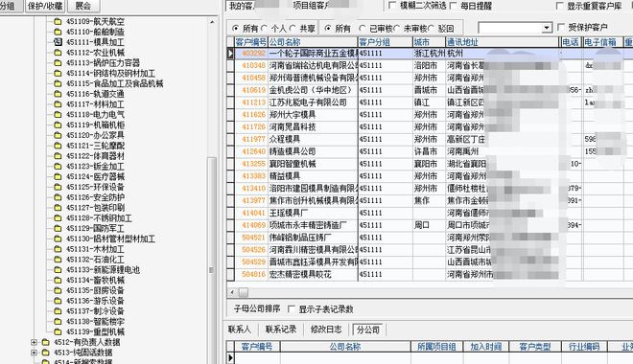Click folder icon of 451125-环保设备

(x=58, y=187)
